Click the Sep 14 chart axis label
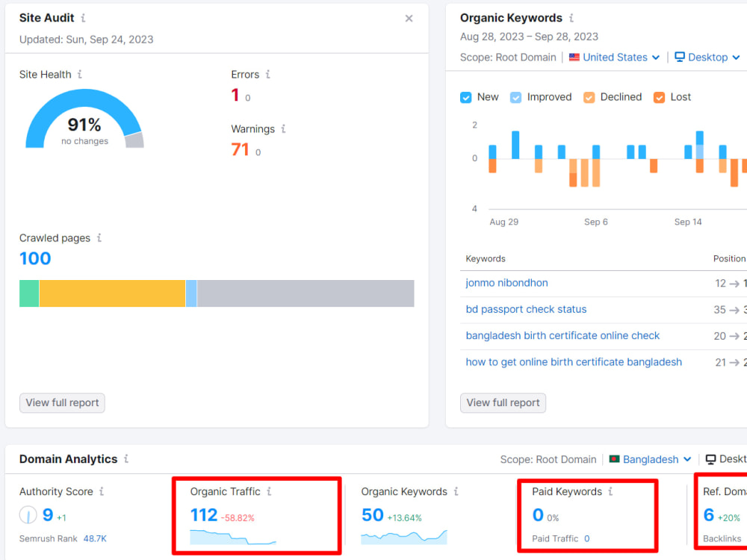 coord(688,222)
